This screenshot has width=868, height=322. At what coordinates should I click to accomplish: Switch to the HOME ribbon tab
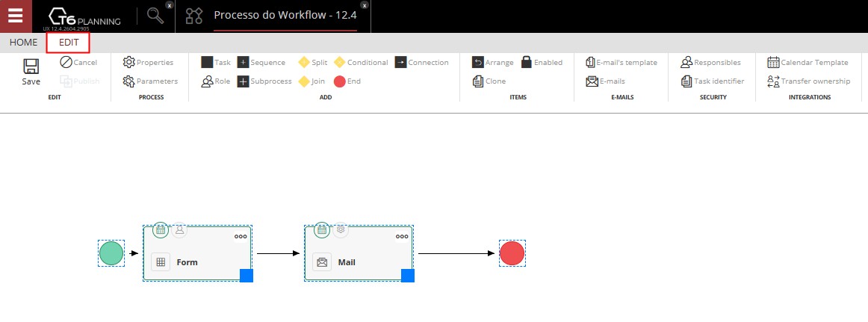click(x=24, y=43)
